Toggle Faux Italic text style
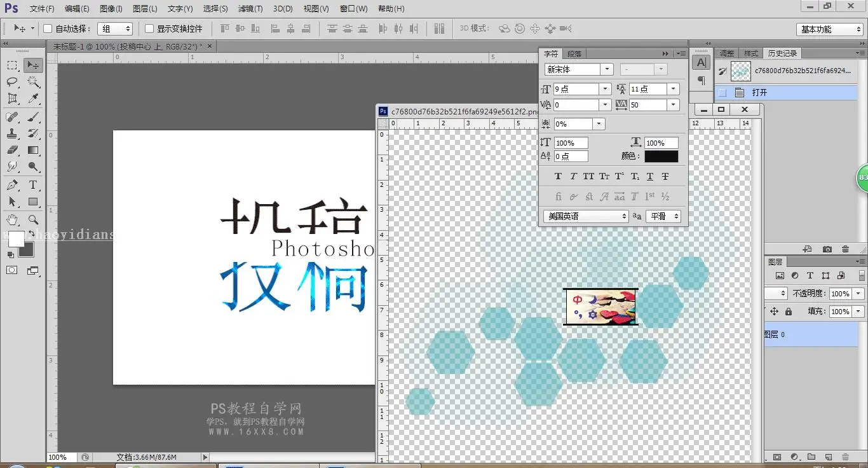Screen dimensions: 868x468 point(573,176)
